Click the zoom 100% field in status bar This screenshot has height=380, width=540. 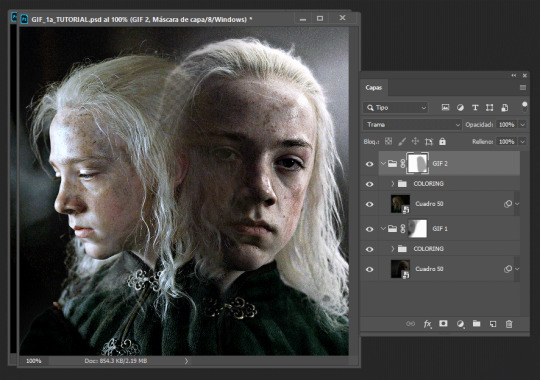coord(34,361)
